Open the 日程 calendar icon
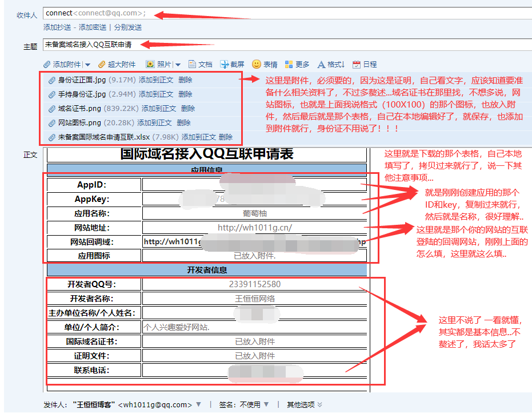Image resolution: width=532 pixels, height=413 pixels. click(x=356, y=64)
